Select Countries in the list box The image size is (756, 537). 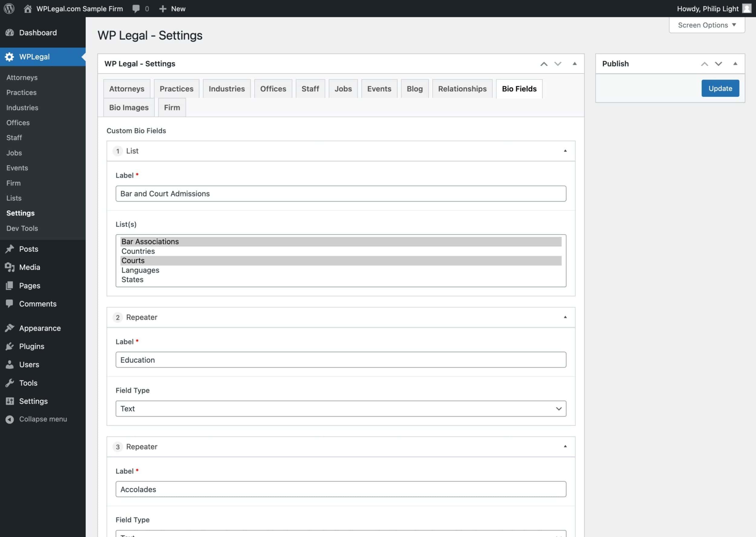tap(341, 251)
